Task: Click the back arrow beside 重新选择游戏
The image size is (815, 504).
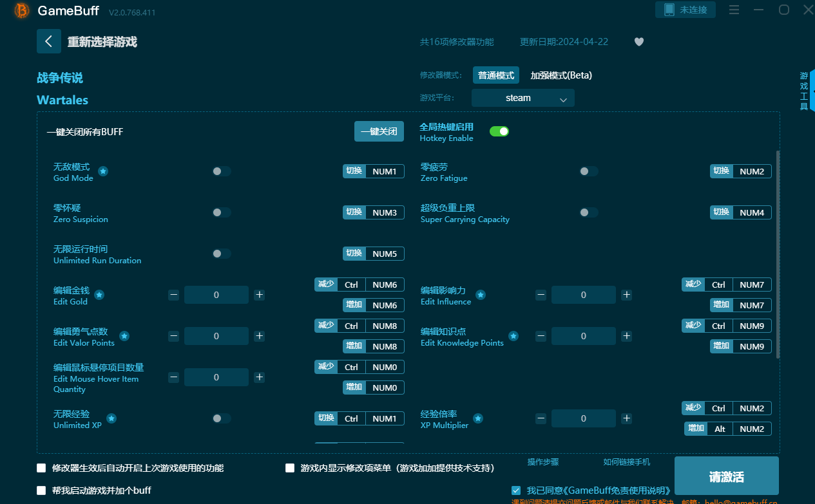Action: pos(49,41)
